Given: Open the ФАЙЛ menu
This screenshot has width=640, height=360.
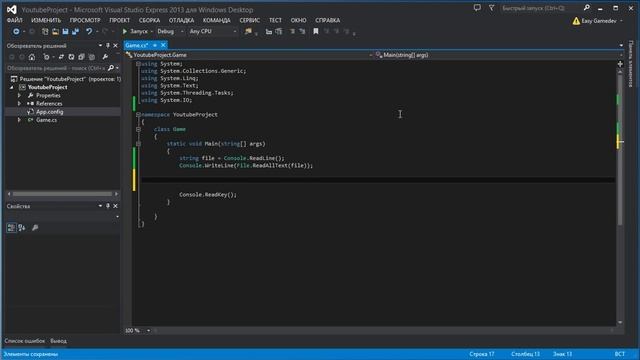Looking at the screenshot, I should point(15,20).
